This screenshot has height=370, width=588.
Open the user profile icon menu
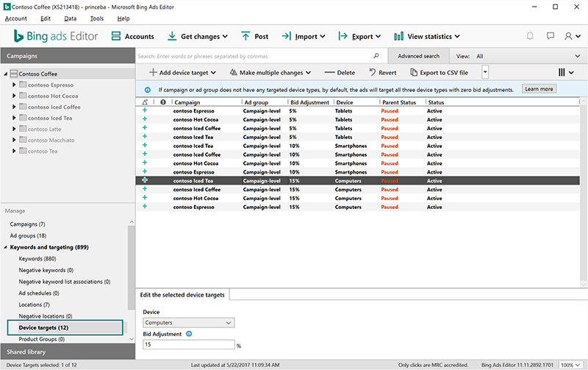(573, 36)
